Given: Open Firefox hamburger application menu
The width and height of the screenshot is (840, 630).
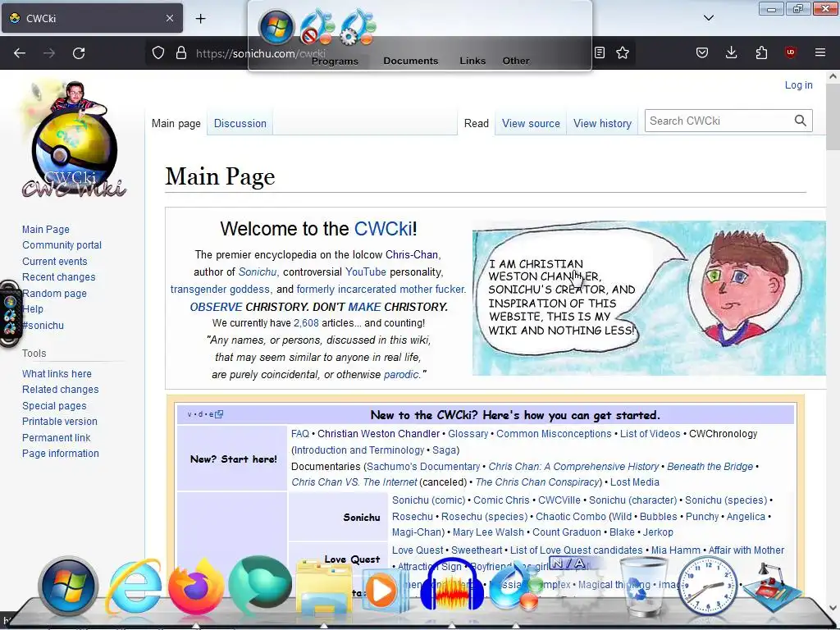Looking at the screenshot, I should [x=820, y=52].
